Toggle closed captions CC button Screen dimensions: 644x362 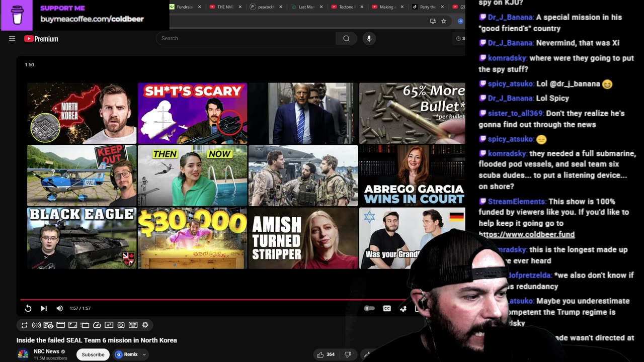[x=387, y=308]
